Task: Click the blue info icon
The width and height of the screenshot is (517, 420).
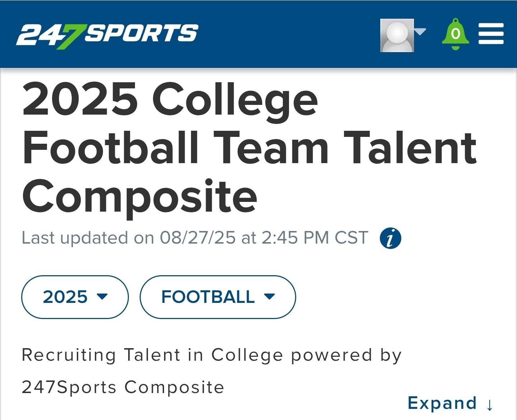Action: (390, 238)
